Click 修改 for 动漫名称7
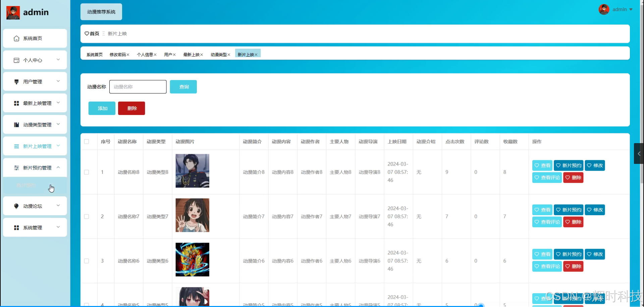The height and width of the screenshot is (307, 644). pos(595,210)
